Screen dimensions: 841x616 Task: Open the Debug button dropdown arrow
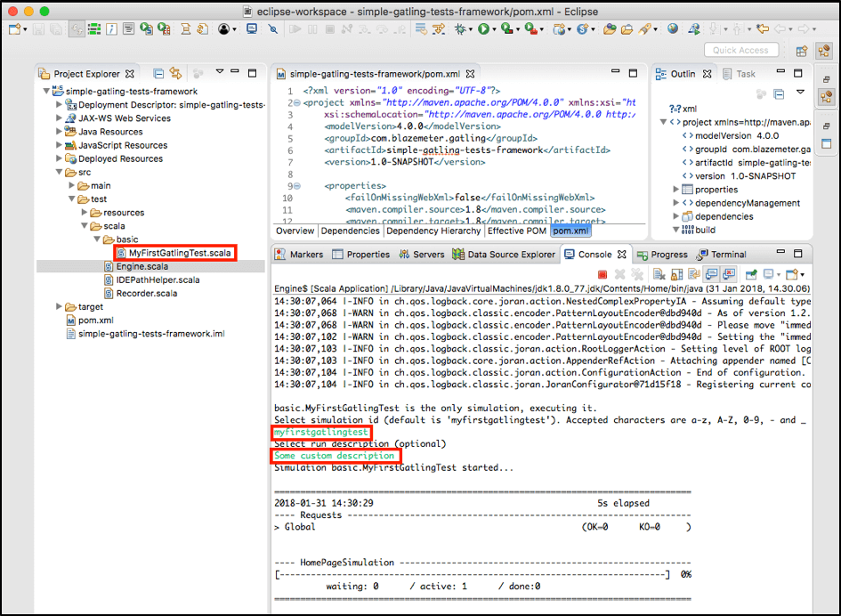[471, 29]
